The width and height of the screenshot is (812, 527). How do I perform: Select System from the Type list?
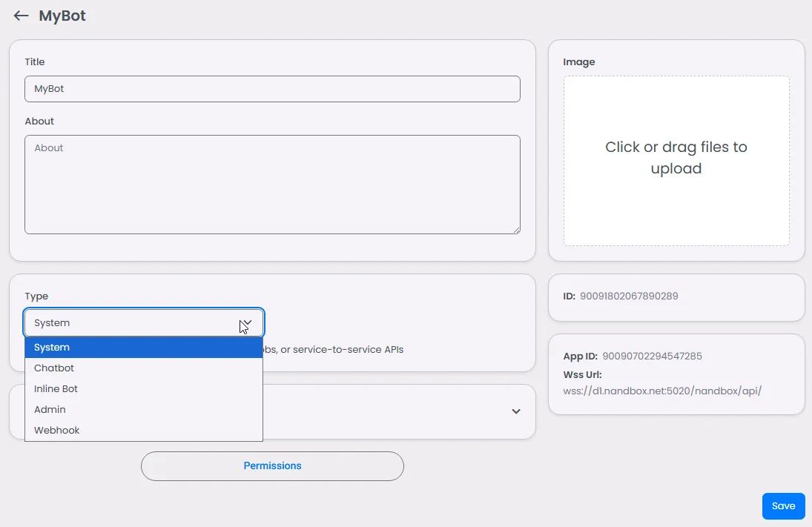coord(144,348)
